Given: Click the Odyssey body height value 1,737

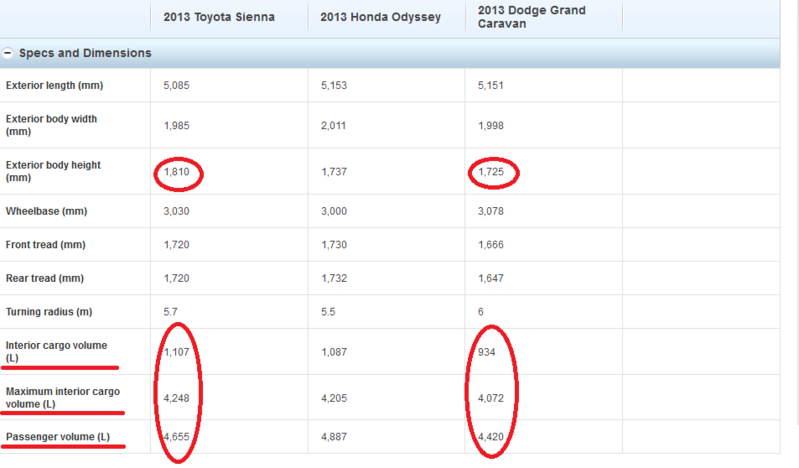Looking at the screenshot, I should point(334,172).
